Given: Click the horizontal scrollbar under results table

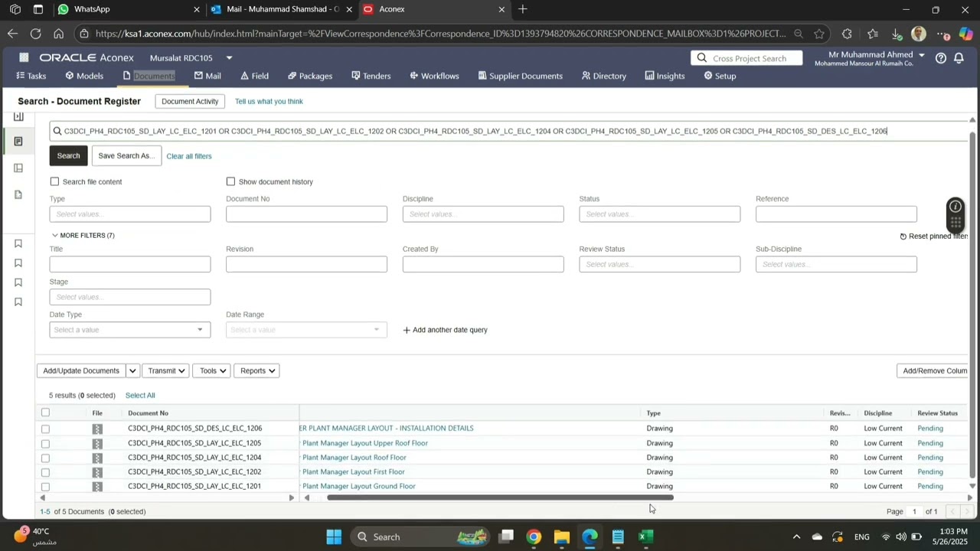Looking at the screenshot, I should tap(500, 498).
